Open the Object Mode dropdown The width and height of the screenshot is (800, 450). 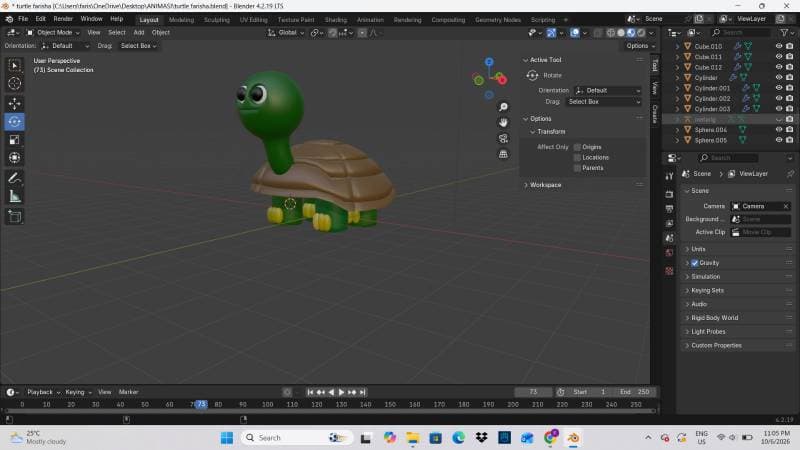[53, 32]
